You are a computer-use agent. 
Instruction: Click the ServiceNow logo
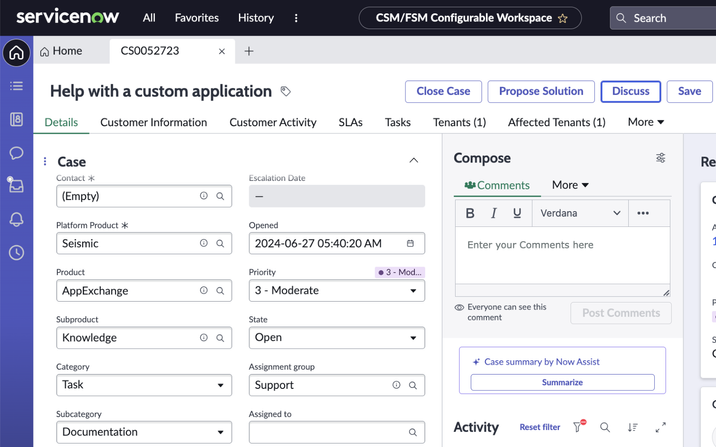(x=68, y=17)
